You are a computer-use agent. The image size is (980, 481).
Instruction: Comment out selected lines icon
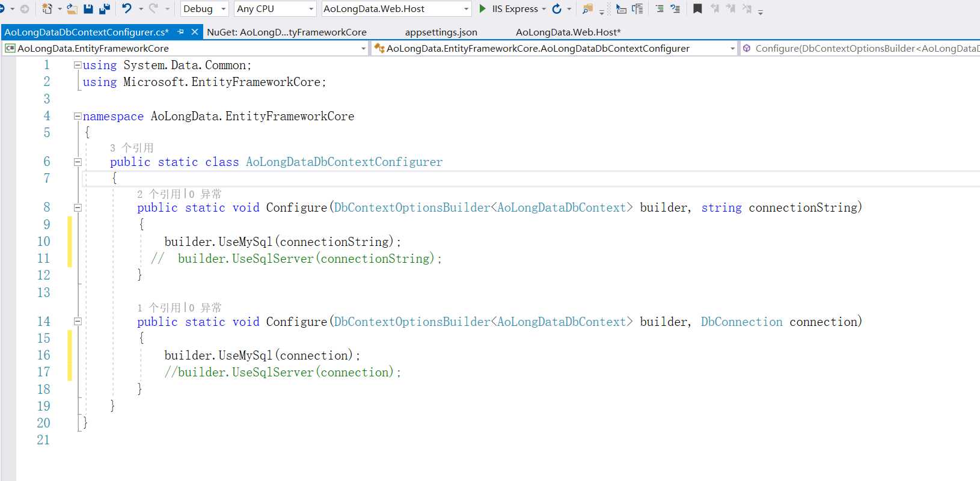click(x=660, y=8)
